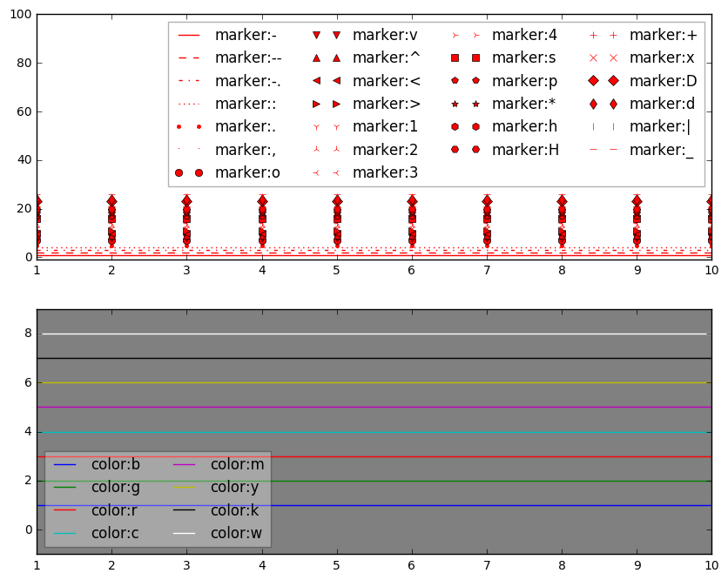Click the square symbol beside marker:s
The image size is (728, 580).
pos(455,58)
